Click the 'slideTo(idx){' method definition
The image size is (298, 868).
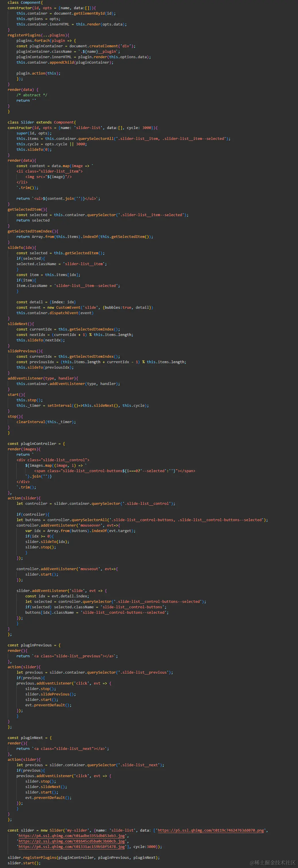tap(22, 247)
